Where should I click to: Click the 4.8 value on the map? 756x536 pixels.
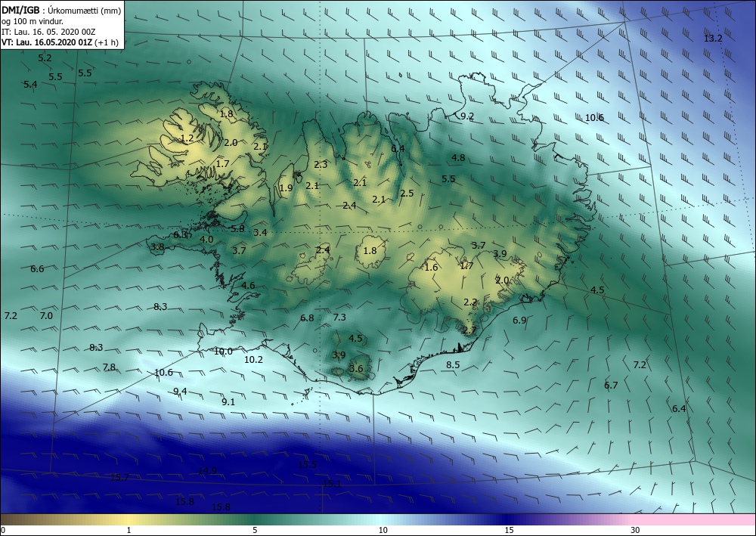pyautogui.click(x=458, y=157)
